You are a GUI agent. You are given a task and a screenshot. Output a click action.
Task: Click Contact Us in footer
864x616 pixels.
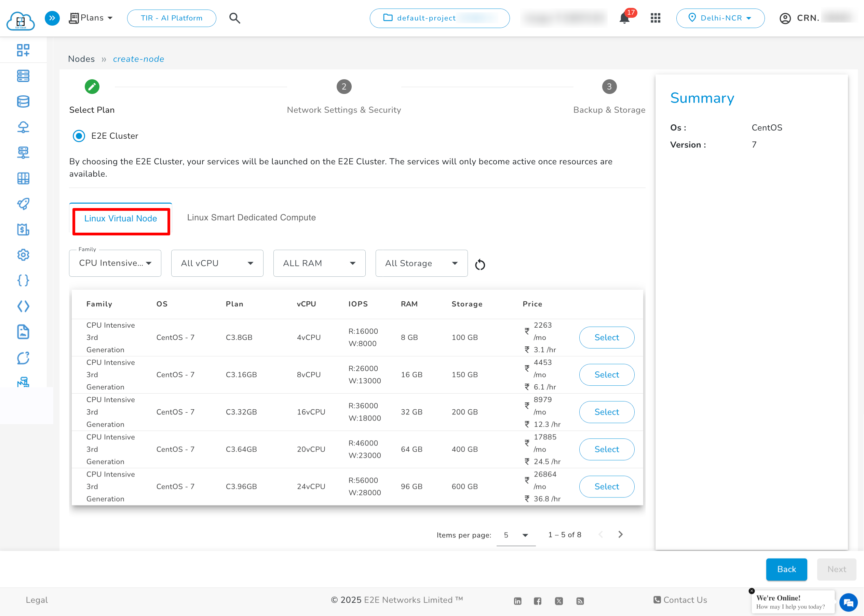pos(680,600)
